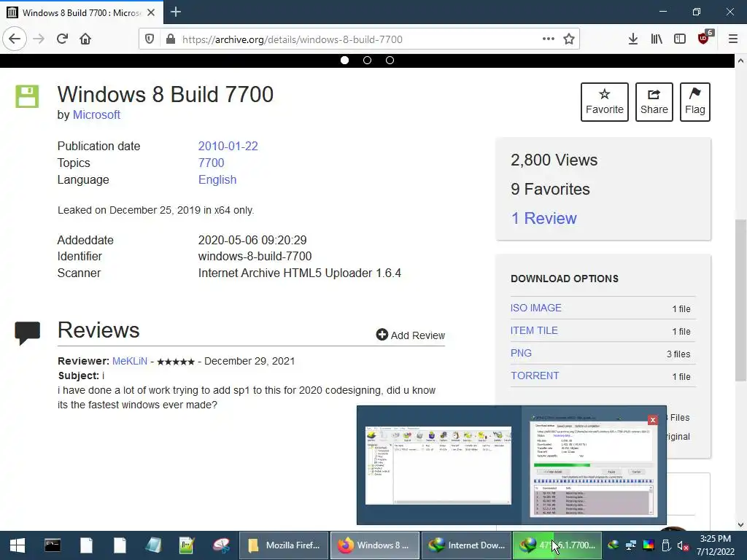The image size is (747, 560).
Task: Click the scrollbar up arrow
Action: point(740,61)
